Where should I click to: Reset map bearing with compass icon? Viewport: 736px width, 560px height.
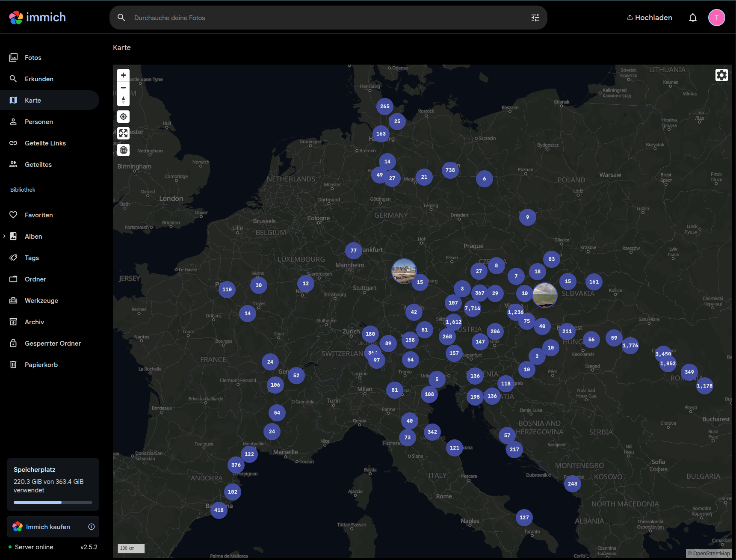tap(123, 100)
